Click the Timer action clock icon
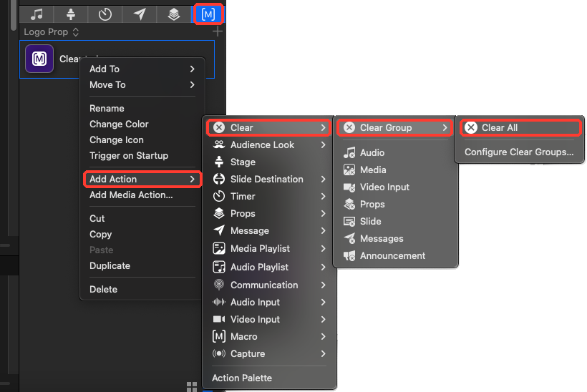The height and width of the screenshot is (392, 587). [x=219, y=196]
